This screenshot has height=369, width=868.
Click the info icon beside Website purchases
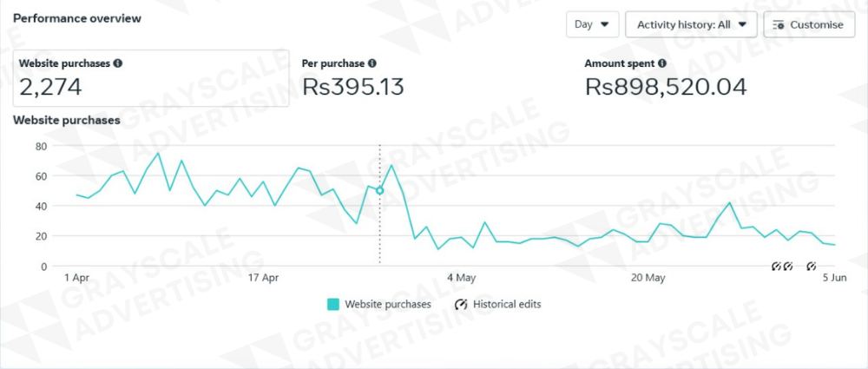click(x=118, y=63)
